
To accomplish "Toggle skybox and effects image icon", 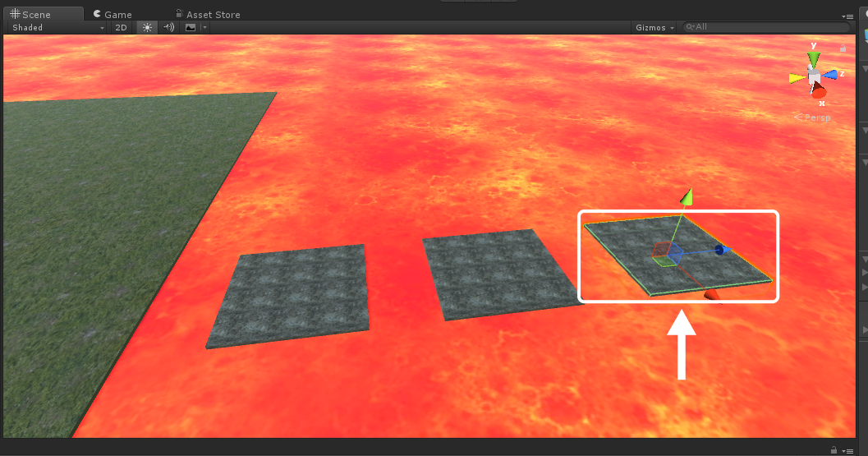I will [x=191, y=27].
